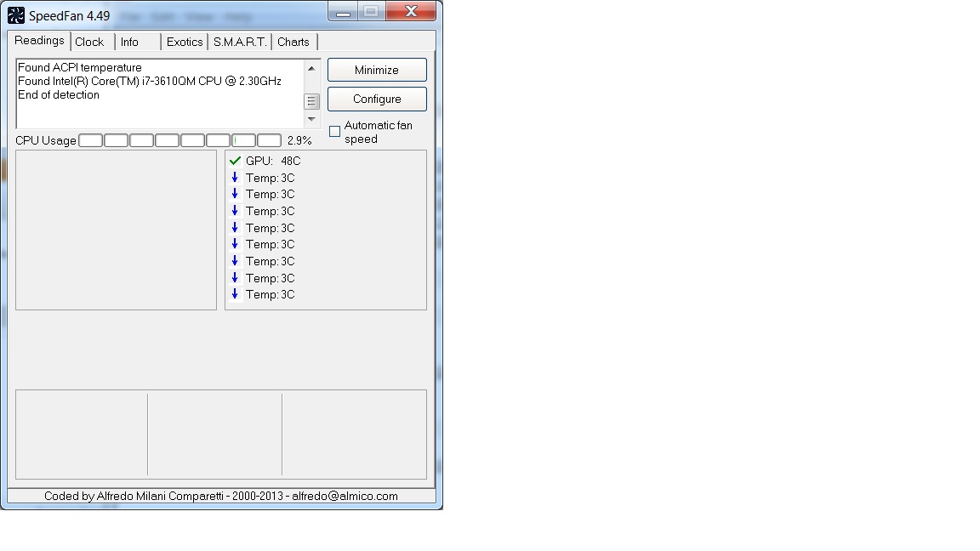This screenshot has width=980, height=551.
Task: Click the last CPU usage bar
Action: pos(270,140)
